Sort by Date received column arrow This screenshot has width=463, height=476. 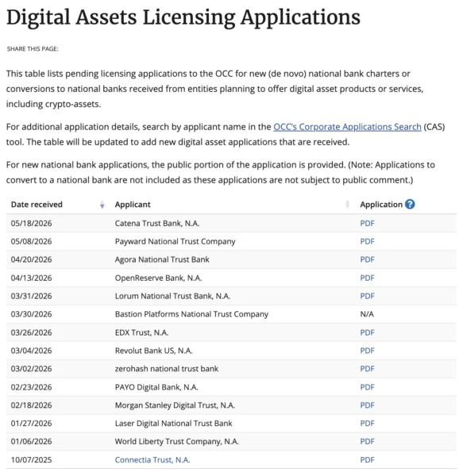102,205
